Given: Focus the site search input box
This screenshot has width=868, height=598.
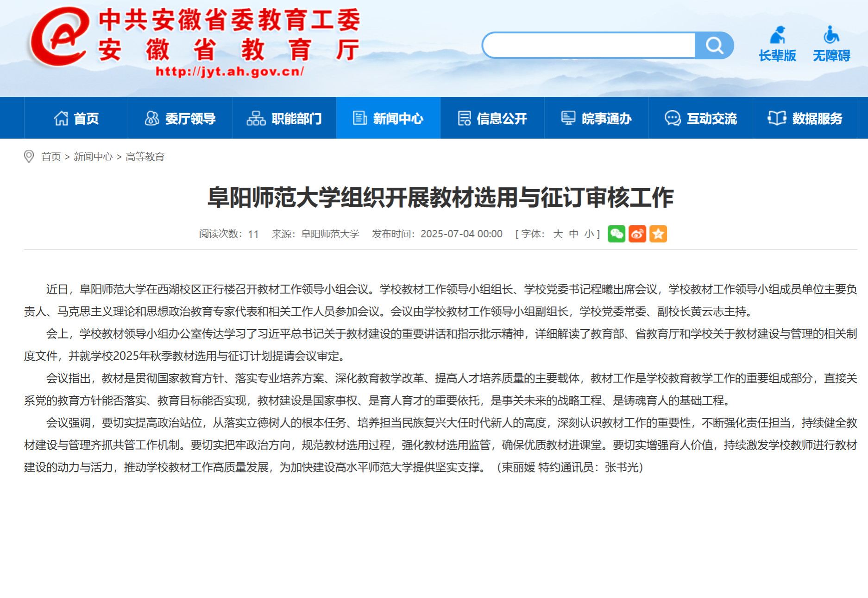Looking at the screenshot, I should pyautogui.click(x=588, y=45).
